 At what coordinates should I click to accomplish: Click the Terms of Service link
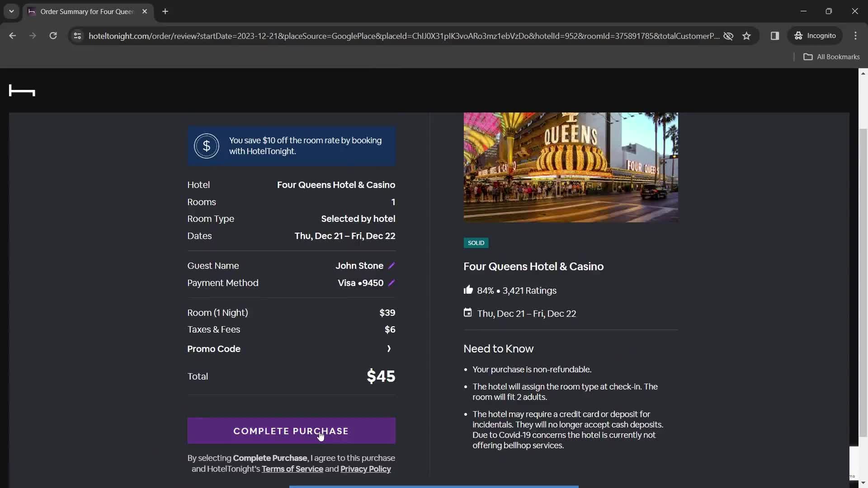[x=292, y=469]
